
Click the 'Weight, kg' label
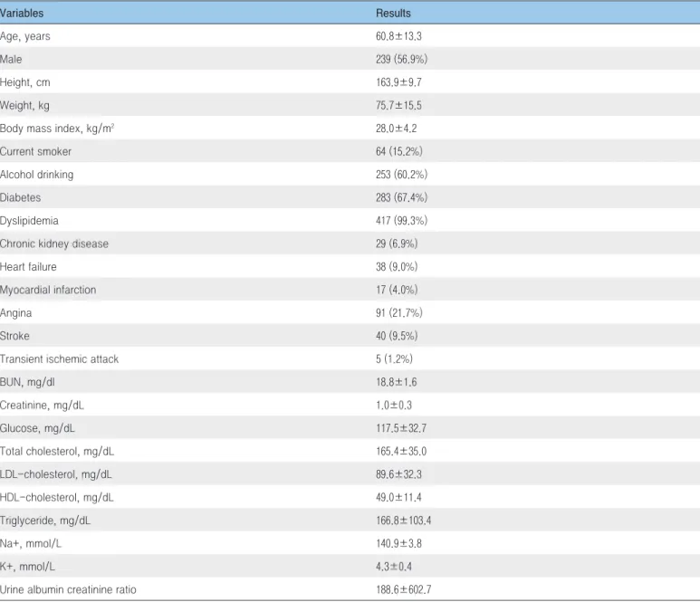pos(24,106)
